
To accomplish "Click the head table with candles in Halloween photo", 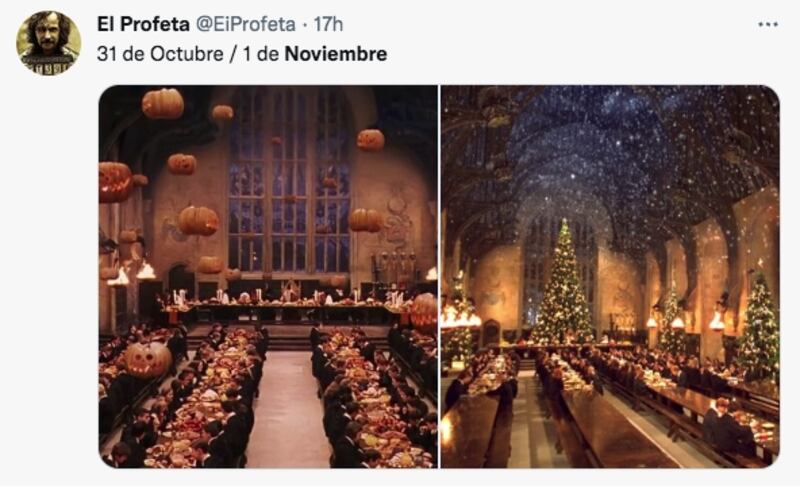I will click(x=285, y=310).
